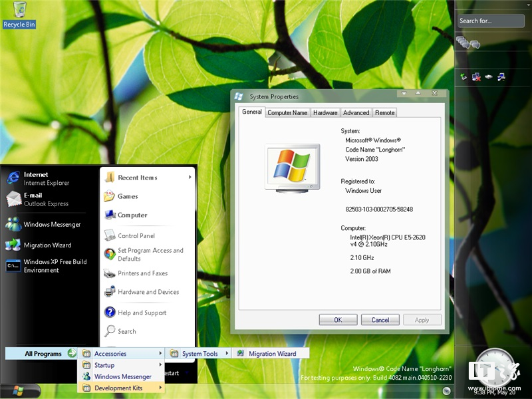
Task: Expand All Programs green arrow
Action: 72,353
